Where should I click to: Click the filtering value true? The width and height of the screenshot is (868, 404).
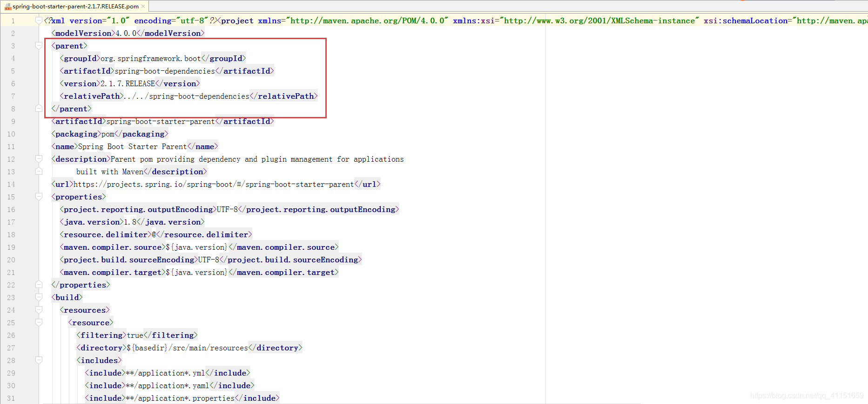[x=135, y=335]
